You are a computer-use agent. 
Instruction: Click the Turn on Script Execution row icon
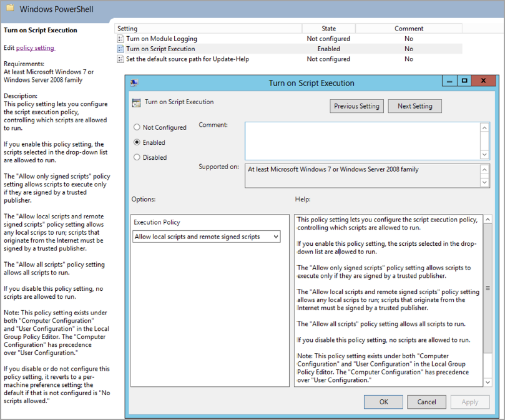click(x=120, y=49)
